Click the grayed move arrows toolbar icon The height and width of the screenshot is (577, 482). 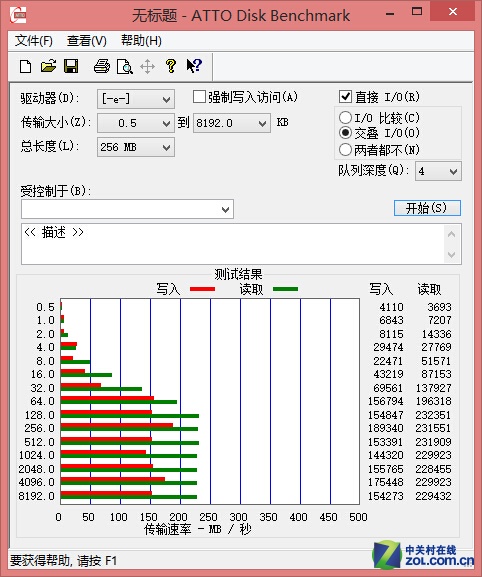click(148, 67)
